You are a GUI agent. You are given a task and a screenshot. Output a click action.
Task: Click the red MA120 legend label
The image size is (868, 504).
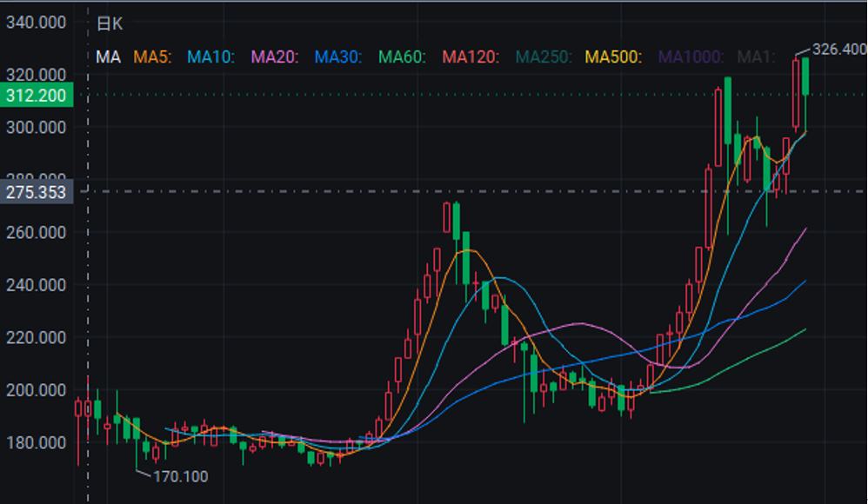tap(471, 57)
